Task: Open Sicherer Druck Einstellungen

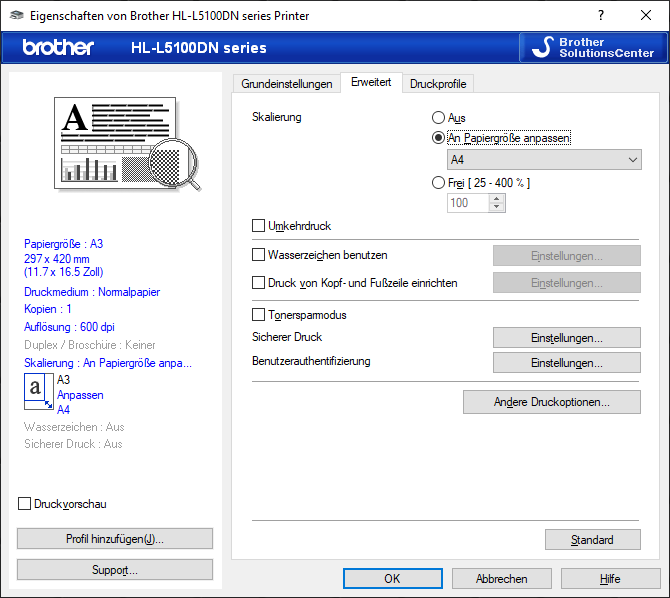Action: 567,338
